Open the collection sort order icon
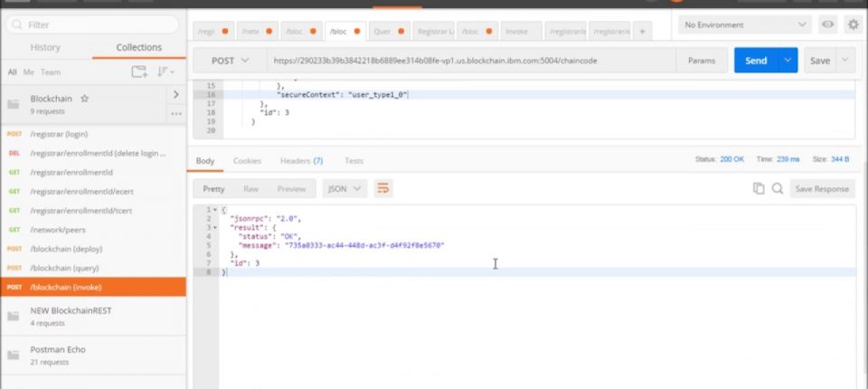This screenshot has width=868, height=389. click(165, 71)
